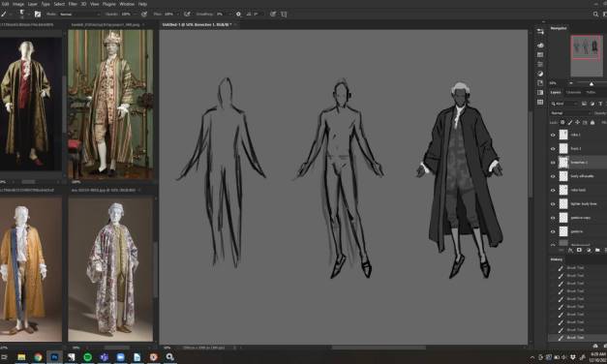Toggle the Brush Settings panel icon
Screen dimensions: 607x364
click(x=38, y=14)
